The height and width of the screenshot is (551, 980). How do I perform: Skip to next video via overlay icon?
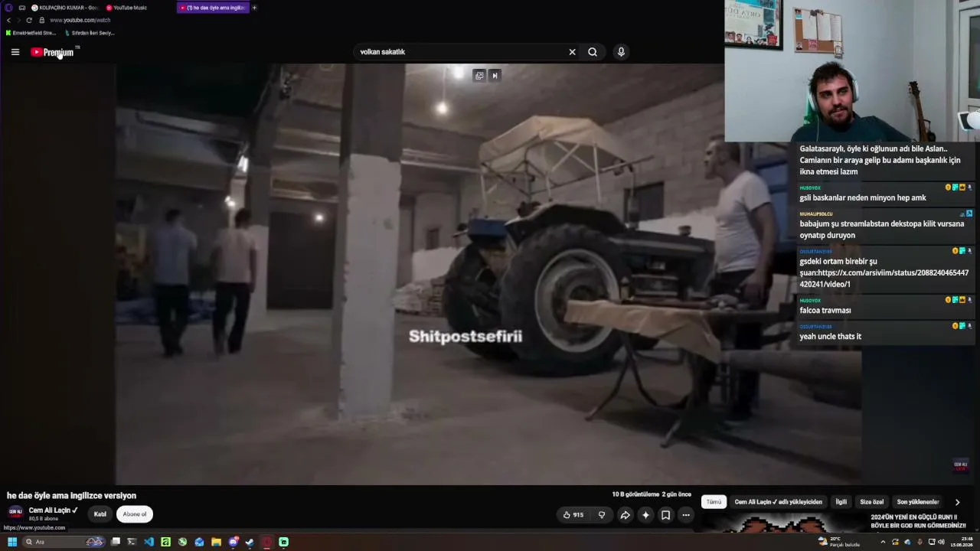click(x=495, y=75)
